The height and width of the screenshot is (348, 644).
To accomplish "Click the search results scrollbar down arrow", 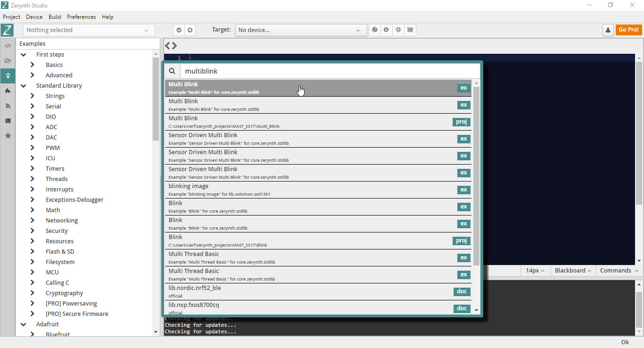I will [x=476, y=310].
